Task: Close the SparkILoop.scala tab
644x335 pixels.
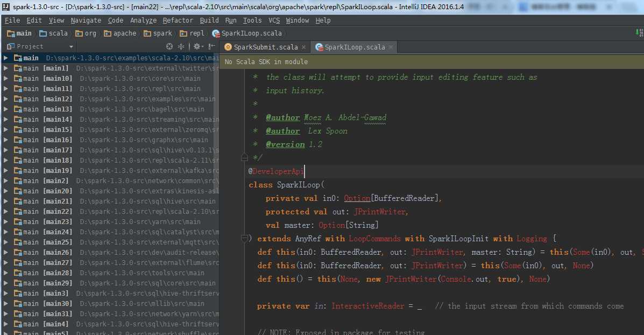Action: [x=391, y=47]
